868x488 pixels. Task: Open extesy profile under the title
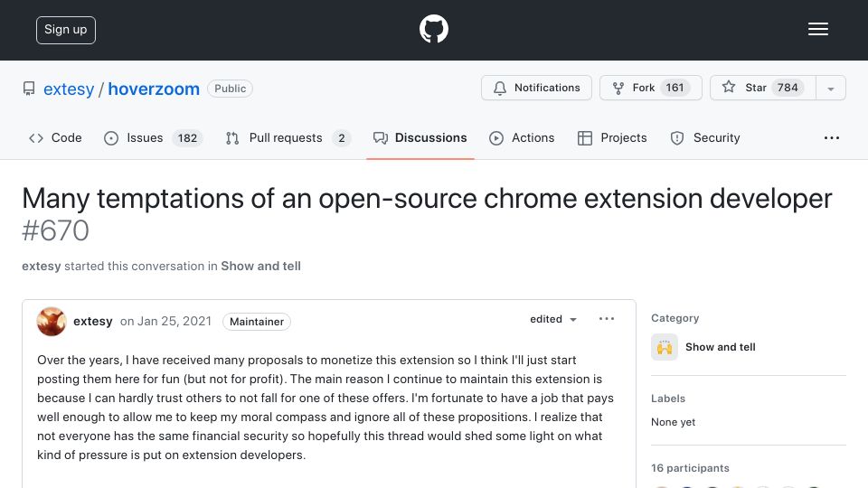pyautogui.click(x=42, y=266)
